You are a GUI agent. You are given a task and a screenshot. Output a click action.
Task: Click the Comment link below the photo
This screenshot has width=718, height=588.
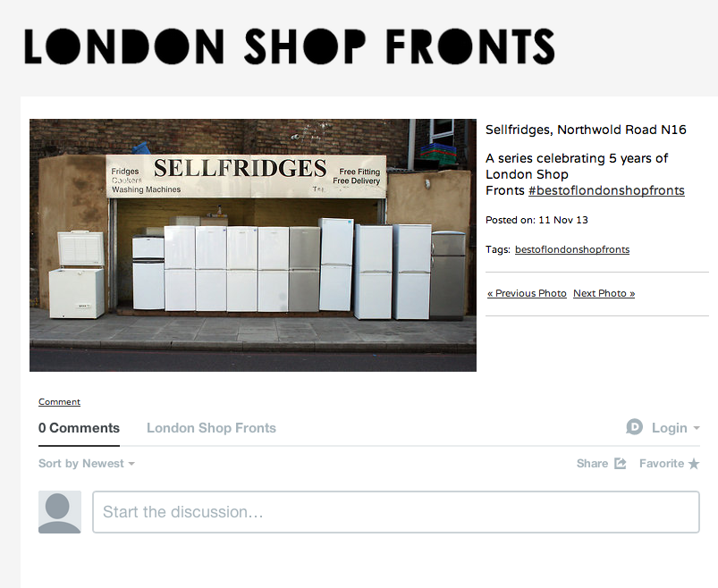point(59,402)
